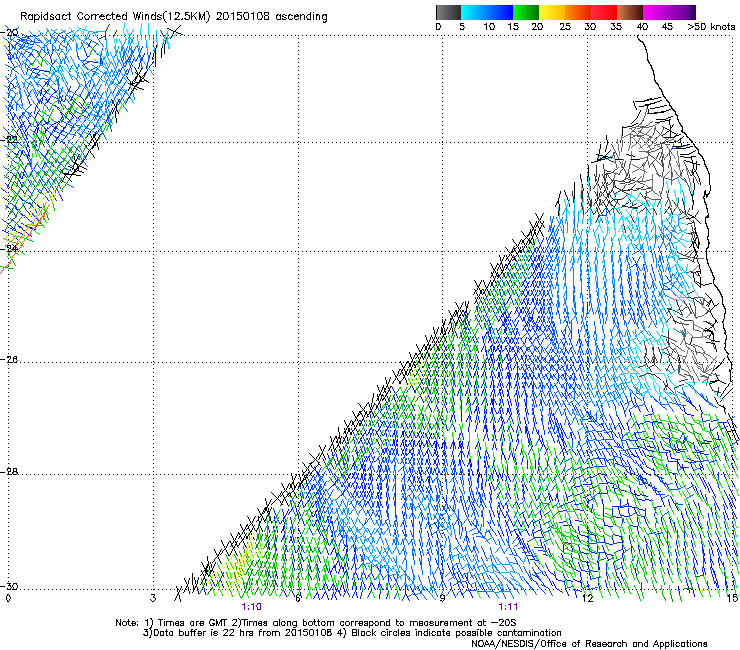This screenshot has width=740, height=650.
Task: Click the cyan 5-10 knots legend segment
Action: pyautogui.click(x=474, y=12)
